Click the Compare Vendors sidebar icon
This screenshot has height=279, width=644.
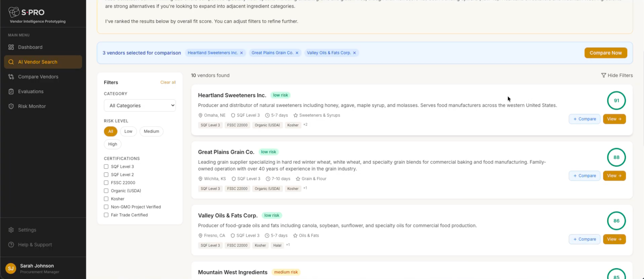pyautogui.click(x=11, y=77)
